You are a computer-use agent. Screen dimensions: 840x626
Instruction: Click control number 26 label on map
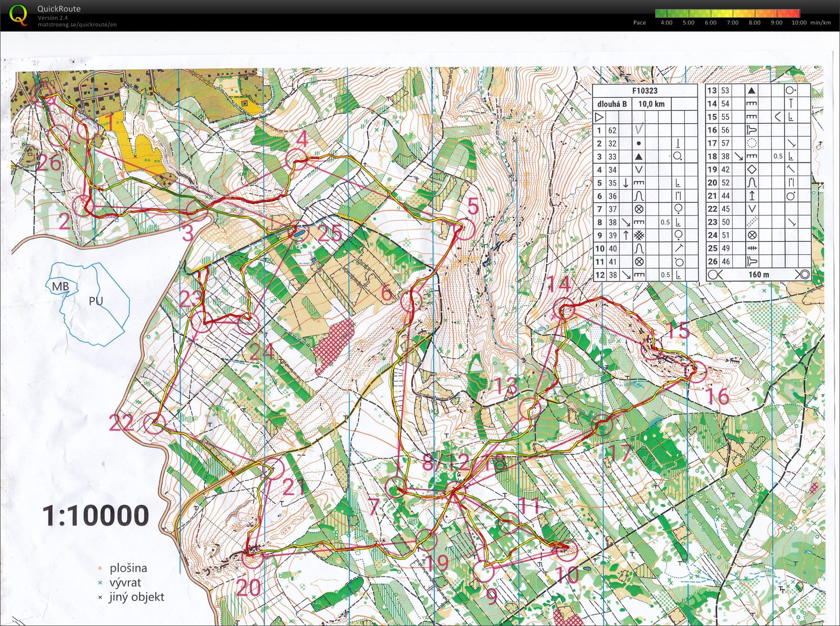(x=49, y=162)
